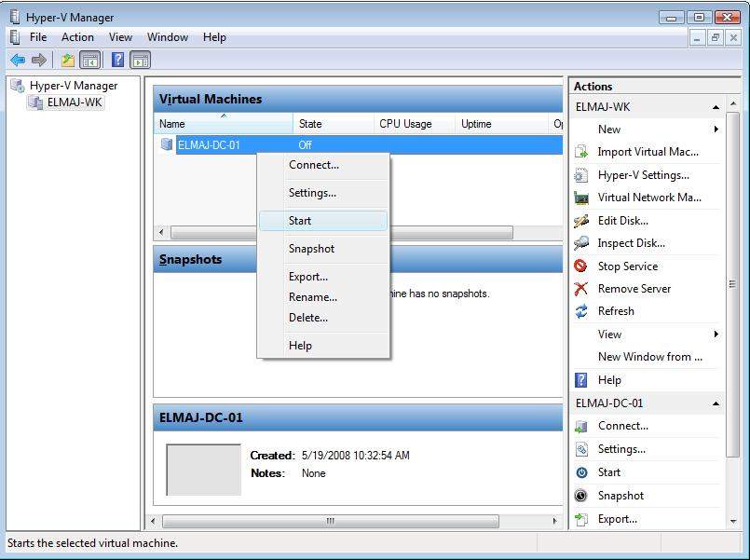Click the ELMAJ-DC-01 preview thumbnail
Image resolution: width=750 pixels, height=560 pixels.
click(204, 470)
